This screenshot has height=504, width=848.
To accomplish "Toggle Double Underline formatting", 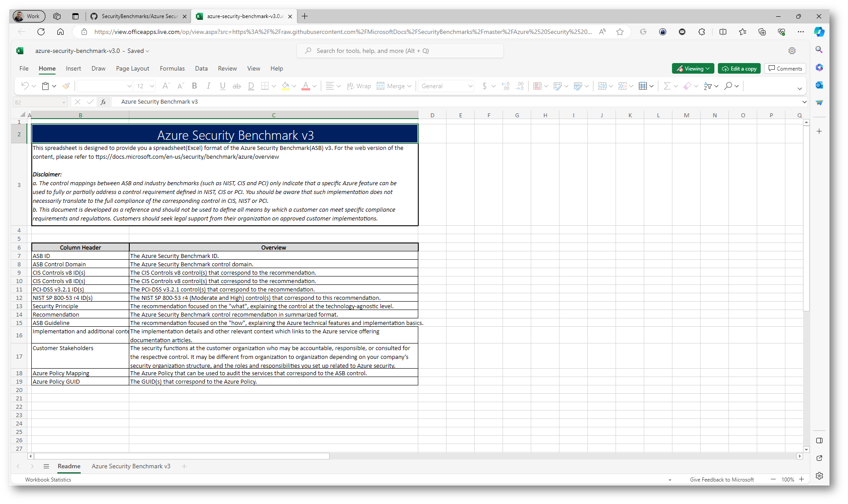I will point(251,86).
